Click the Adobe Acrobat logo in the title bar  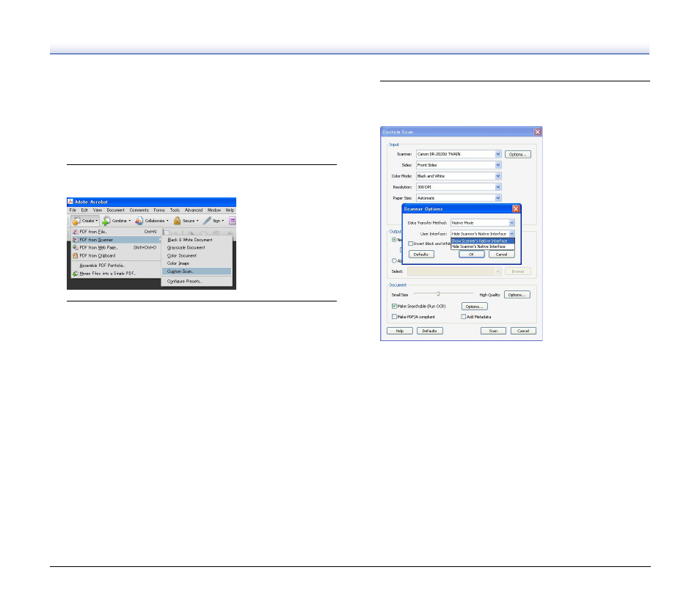[70, 202]
